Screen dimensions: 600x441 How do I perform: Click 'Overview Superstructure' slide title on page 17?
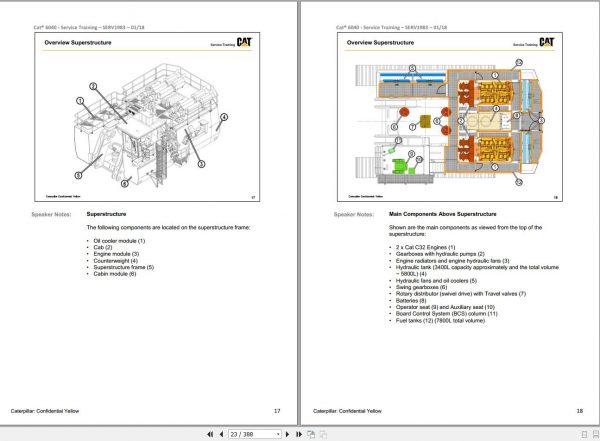tap(78, 42)
